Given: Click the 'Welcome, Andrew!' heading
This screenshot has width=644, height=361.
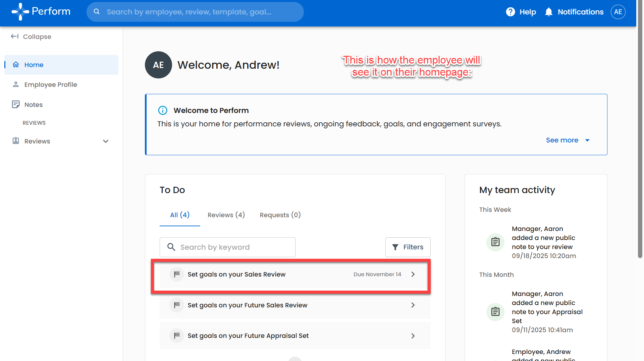Looking at the screenshot, I should 228,65.
